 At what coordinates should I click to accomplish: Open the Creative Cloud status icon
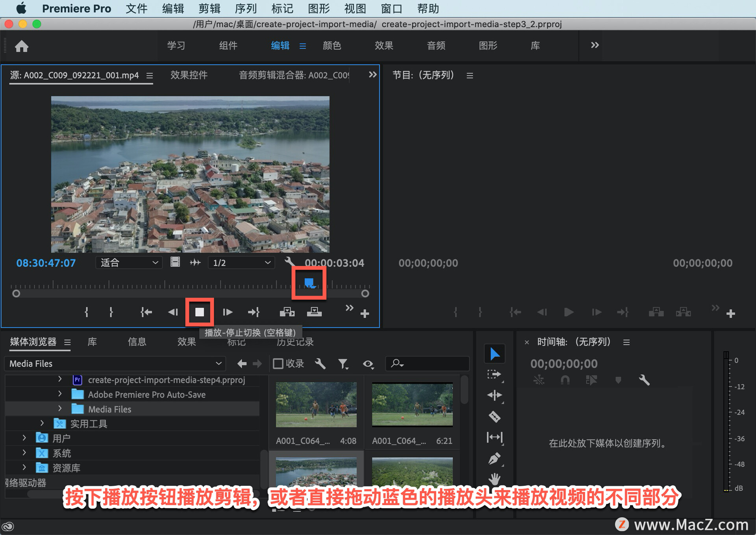[x=8, y=526]
